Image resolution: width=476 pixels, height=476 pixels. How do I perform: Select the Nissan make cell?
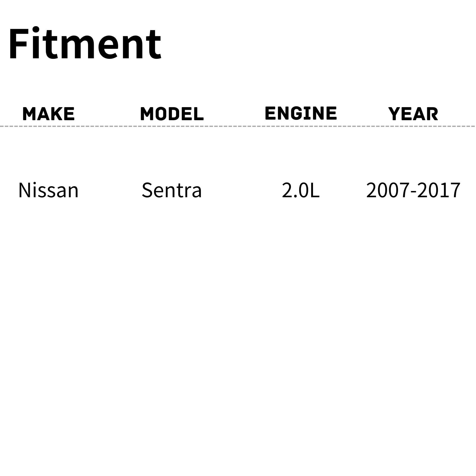click(x=48, y=190)
